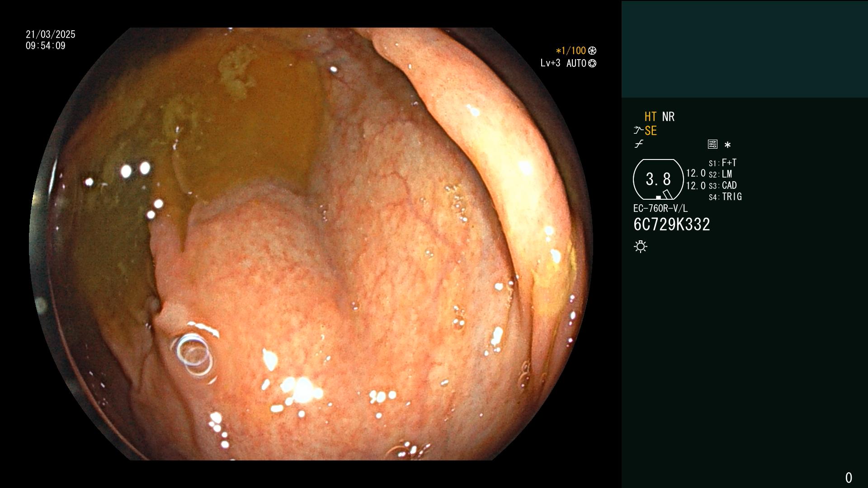The height and width of the screenshot is (488, 868).
Task: Click the tone curve icon below SE
Action: [x=639, y=144]
